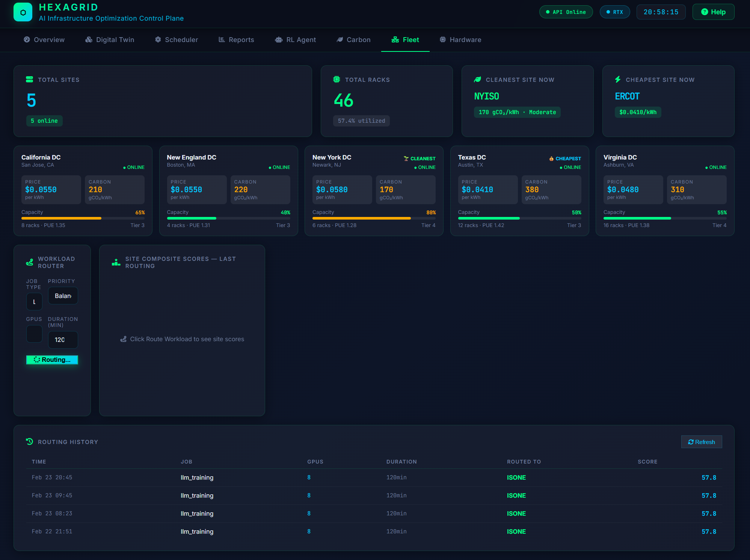This screenshot has width=750, height=560.
Task: Toggle the RTX status badge
Action: pyautogui.click(x=615, y=12)
